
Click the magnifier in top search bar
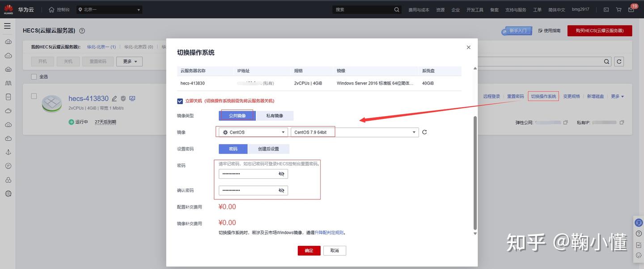(x=397, y=9)
